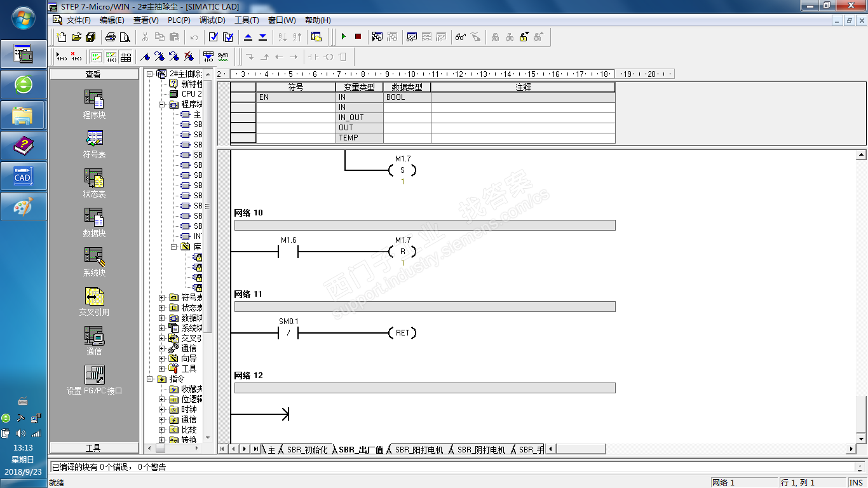Select the RET coil in 网络 11
The image size is (868, 488).
point(402,333)
